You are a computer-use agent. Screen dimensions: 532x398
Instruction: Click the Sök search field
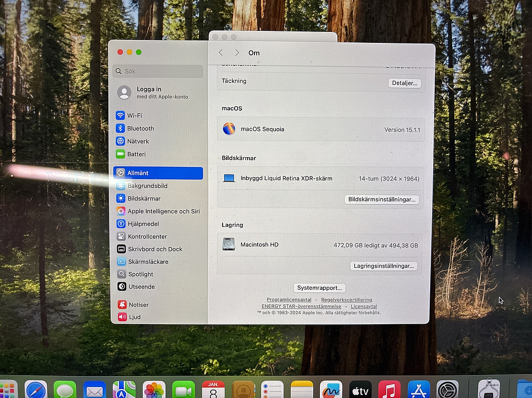click(158, 71)
